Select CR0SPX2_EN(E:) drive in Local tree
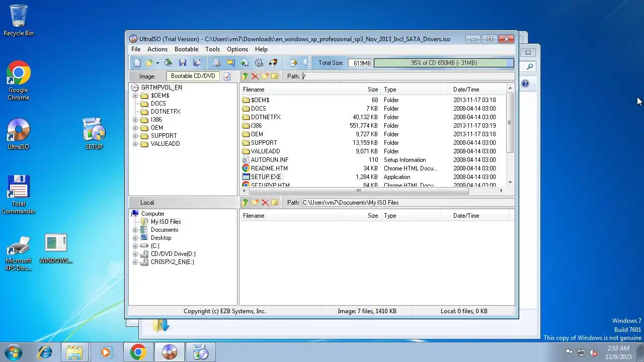 click(172, 262)
